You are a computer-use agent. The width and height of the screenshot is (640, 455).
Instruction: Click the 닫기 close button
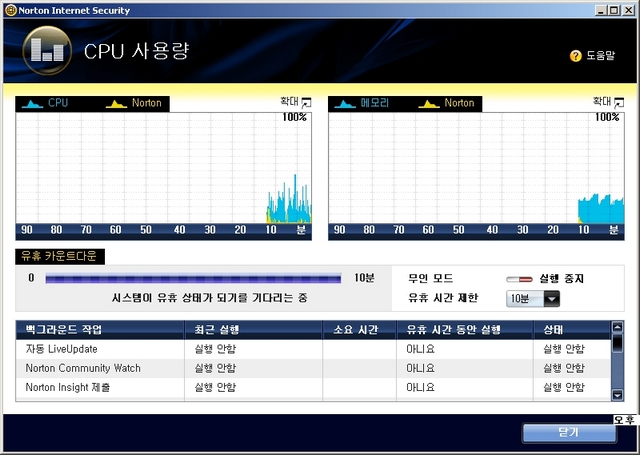point(569,433)
